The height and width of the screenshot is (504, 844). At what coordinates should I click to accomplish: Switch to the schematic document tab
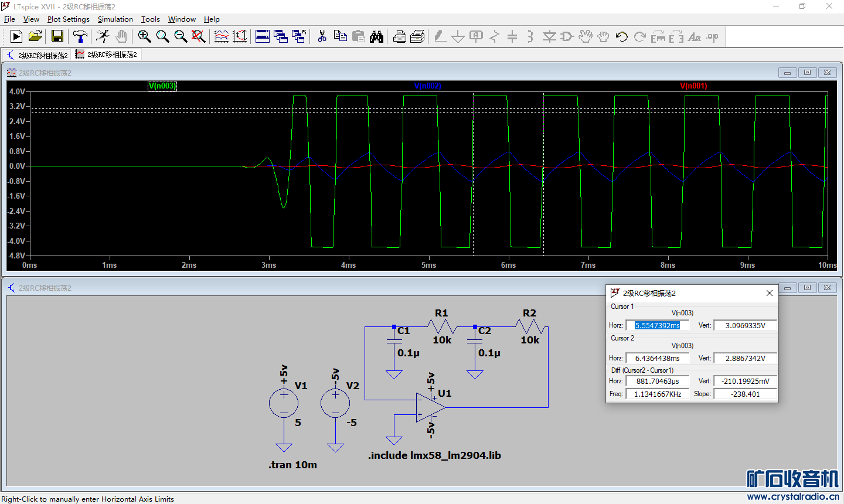[37, 55]
